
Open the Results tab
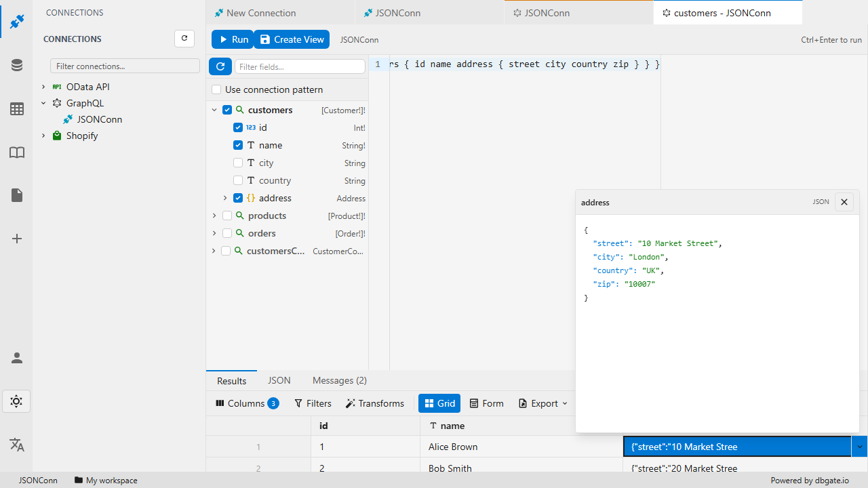pyautogui.click(x=232, y=381)
